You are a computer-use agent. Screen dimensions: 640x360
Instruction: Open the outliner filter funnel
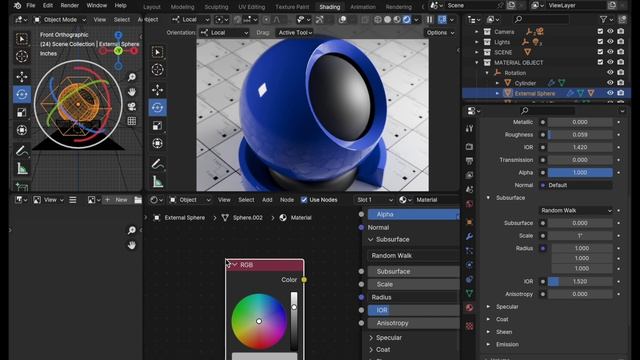(x=603, y=19)
